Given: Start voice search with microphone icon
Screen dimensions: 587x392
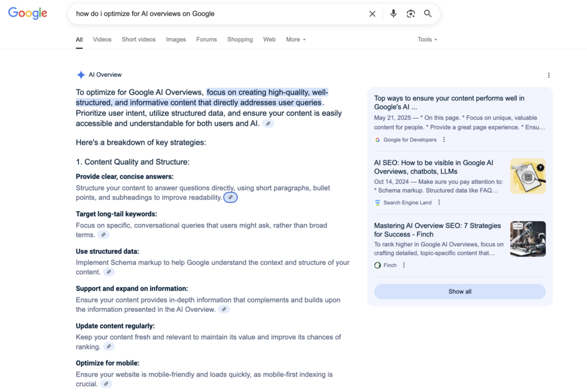Looking at the screenshot, I should 393,14.
